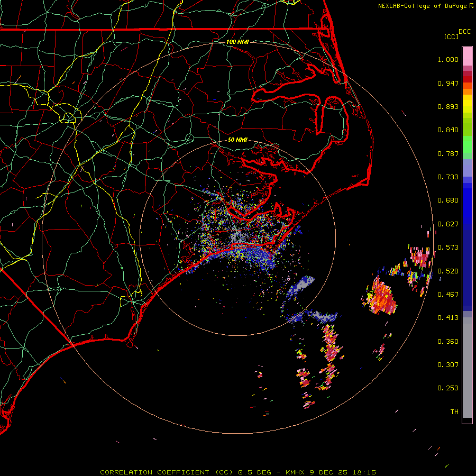This screenshot has height=476, width=476.
Task: Click the 0.520 scale value
Action: tap(448, 271)
